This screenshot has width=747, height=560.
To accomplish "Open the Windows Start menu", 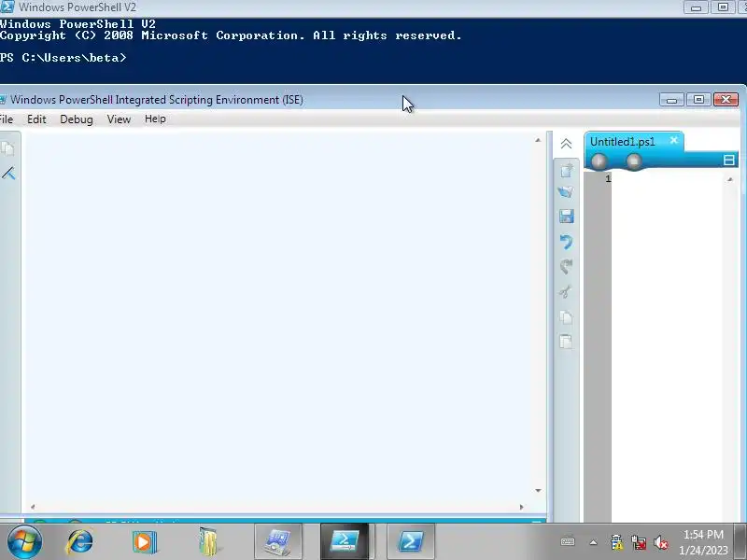I will [x=24, y=542].
